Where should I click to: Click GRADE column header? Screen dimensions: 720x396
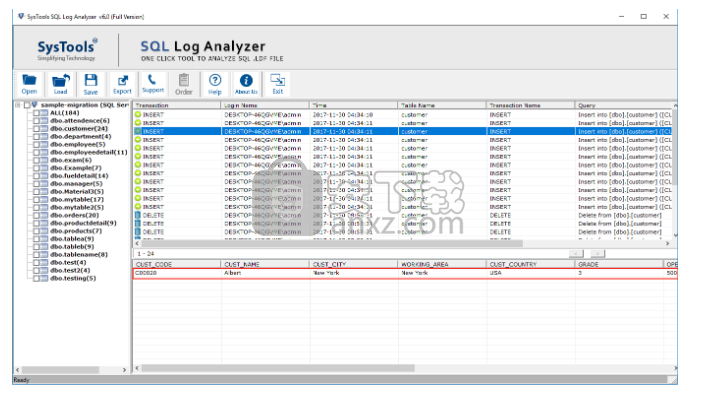pos(619,265)
